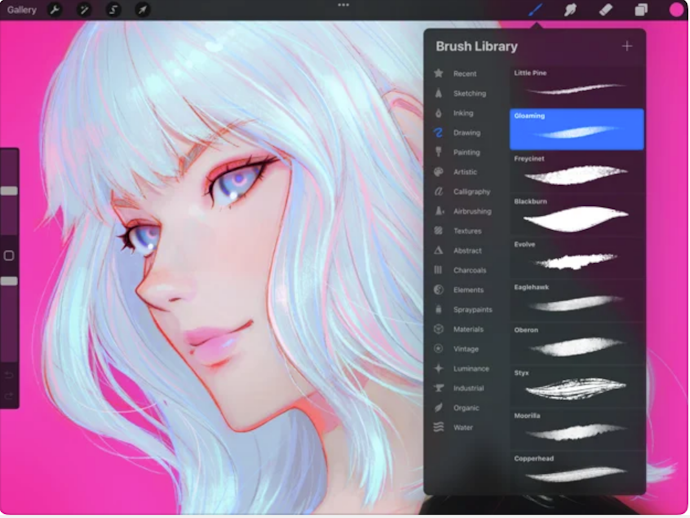Open the Recent brush category
Image resolution: width=690 pixels, height=518 pixels.
466,73
